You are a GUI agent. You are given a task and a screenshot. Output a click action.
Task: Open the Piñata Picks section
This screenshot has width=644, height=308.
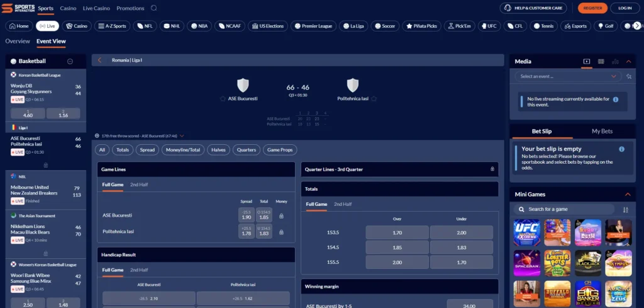421,26
